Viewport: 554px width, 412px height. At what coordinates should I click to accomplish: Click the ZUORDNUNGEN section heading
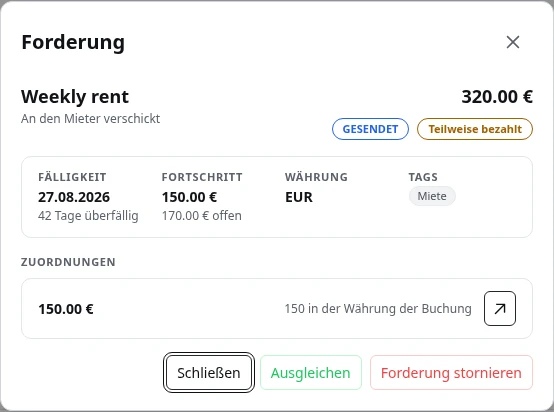click(68, 262)
